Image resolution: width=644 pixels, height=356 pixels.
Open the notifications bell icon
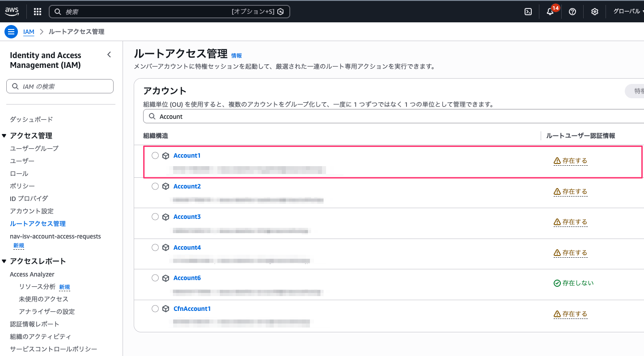[550, 12]
